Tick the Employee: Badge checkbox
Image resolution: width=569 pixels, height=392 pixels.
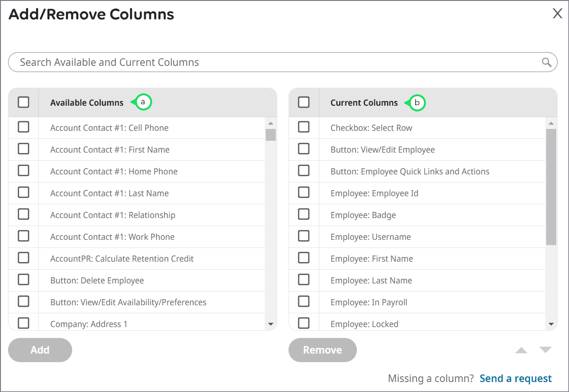[304, 214]
